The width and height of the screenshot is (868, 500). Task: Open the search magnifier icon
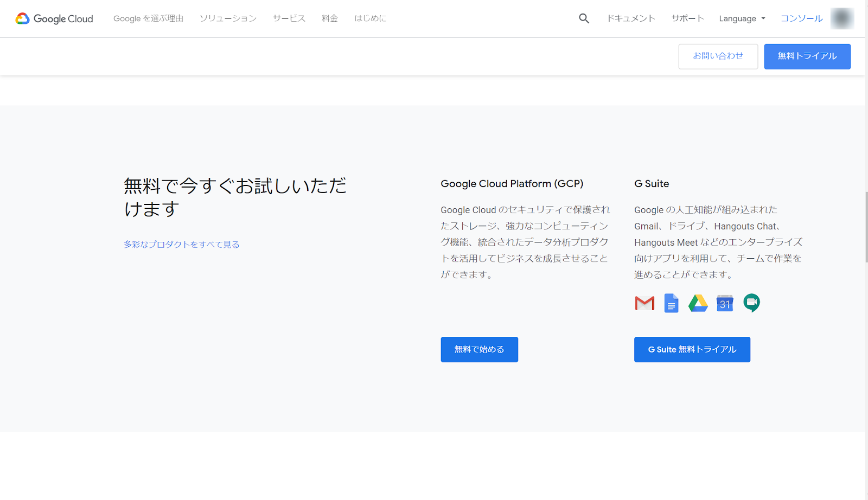584,18
